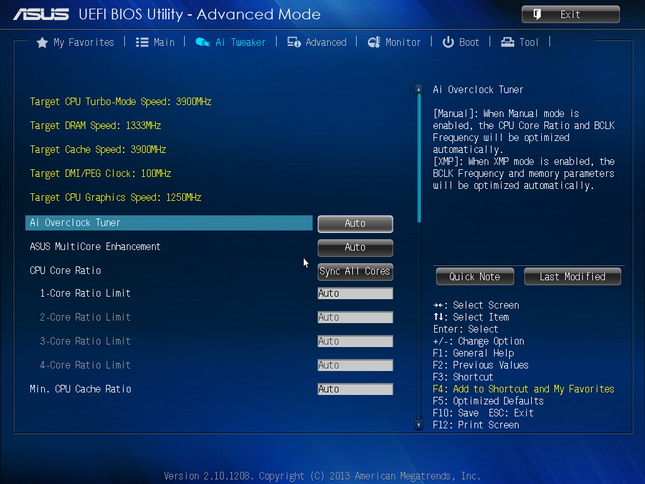645x484 pixels.
Task: Switch to the Main tab
Action: (x=164, y=42)
